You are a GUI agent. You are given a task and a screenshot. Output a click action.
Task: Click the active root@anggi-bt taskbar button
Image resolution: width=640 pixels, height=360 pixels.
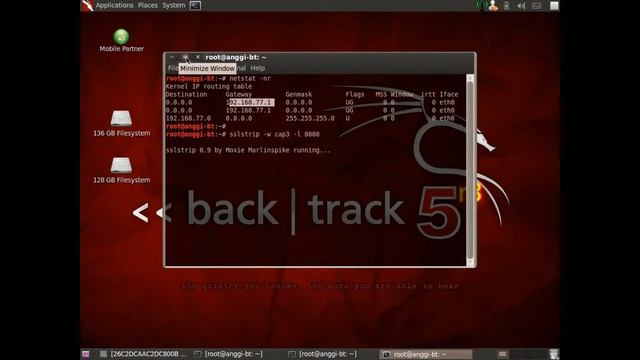click(426, 354)
